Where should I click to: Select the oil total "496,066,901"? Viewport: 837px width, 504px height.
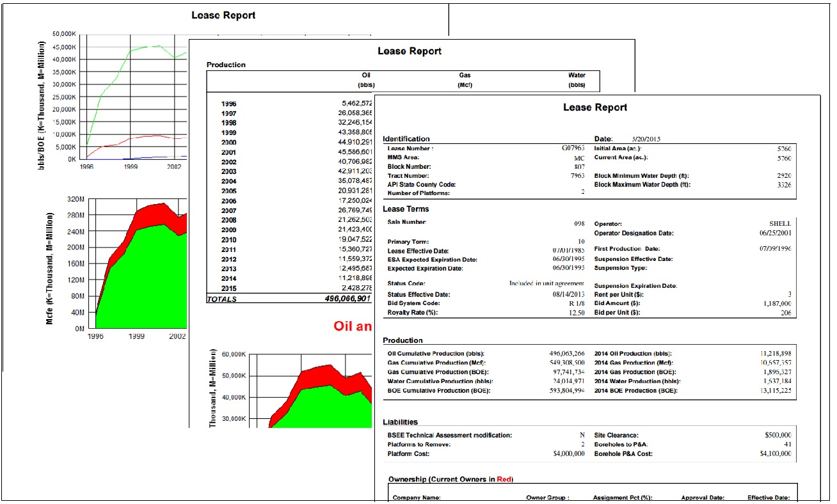pyautogui.click(x=349, y=299)
